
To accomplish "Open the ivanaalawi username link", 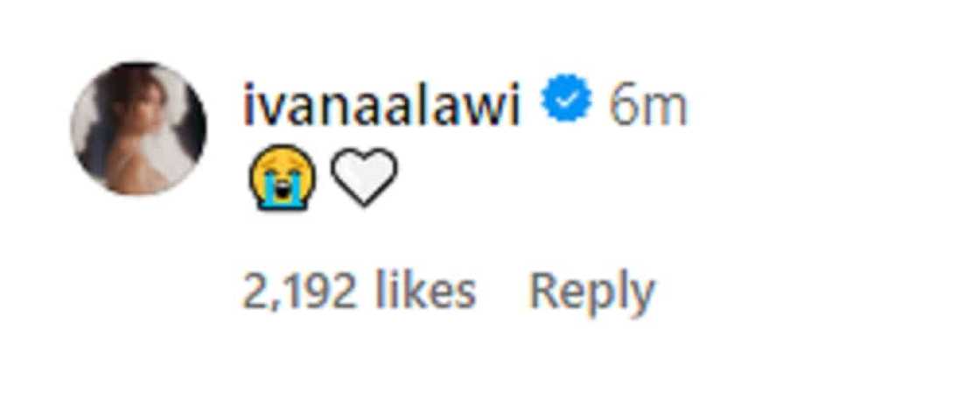I will tap(383, 107).
